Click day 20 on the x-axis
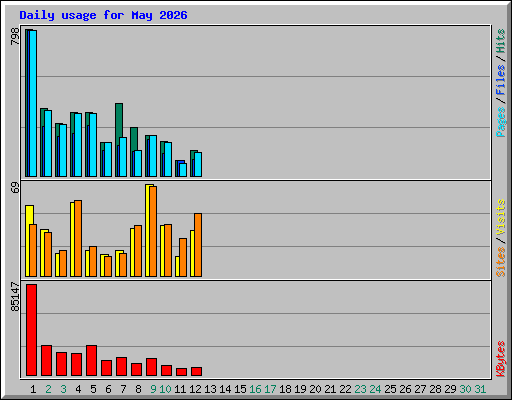Image resolution: width=512 pixels, height=400 pixels. (x=315, y=389)
